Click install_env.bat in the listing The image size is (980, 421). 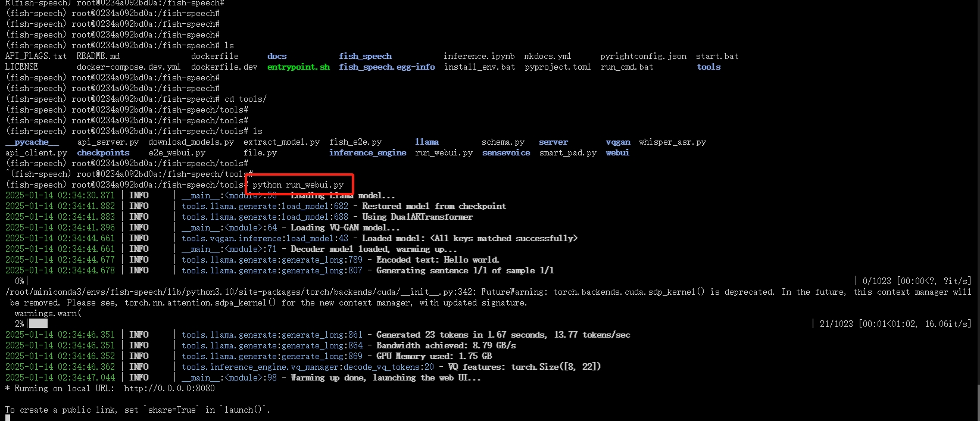click(479, 67)
